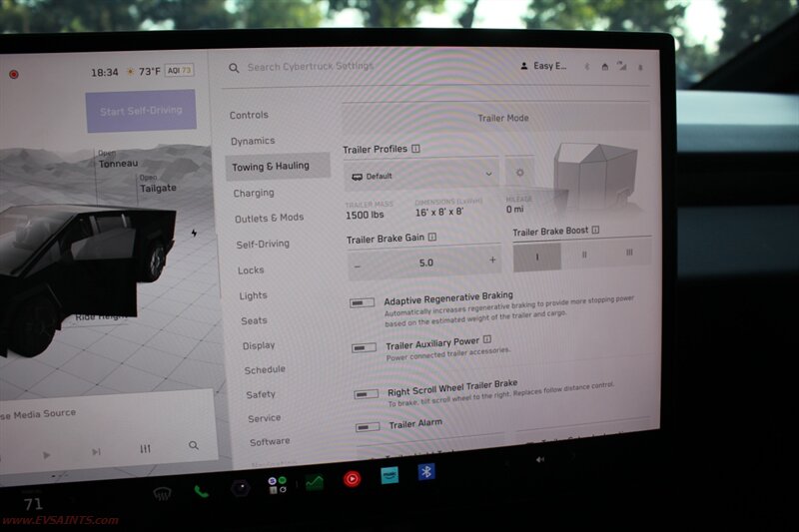This screenshot has height=532, width=799.
Task: Tap the HomeLink garage icon
Action: [x=605, y=66]
